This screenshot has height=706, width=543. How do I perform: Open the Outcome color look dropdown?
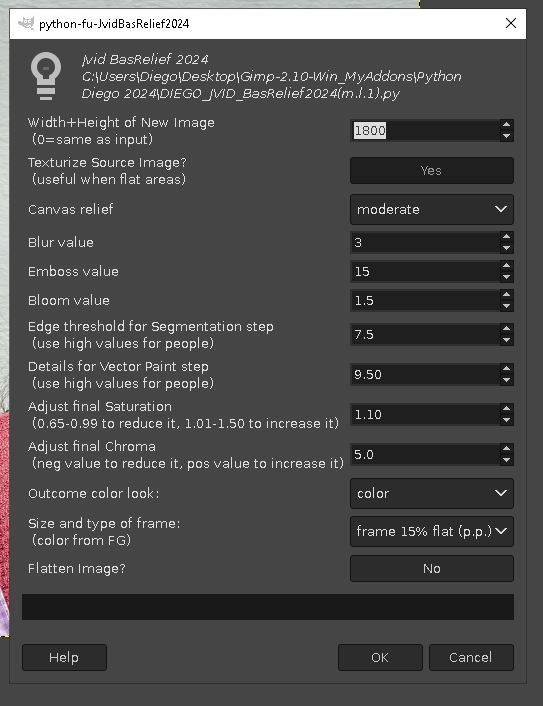(431, 493)
